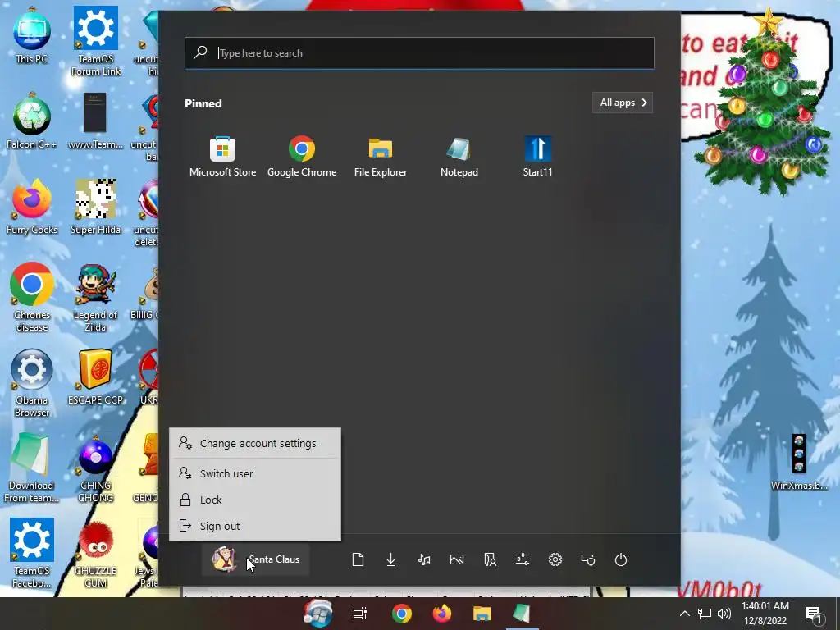Image resolution: width=840 pixels, height=630 pixels.
Task: Open the notification center icon
Action: pos(814,614)
